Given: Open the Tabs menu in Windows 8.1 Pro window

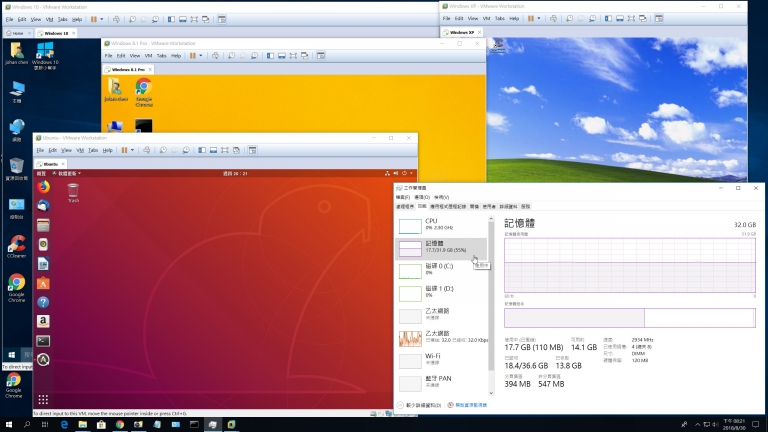Looking at the screenshot, I should [x=162, y=56].
